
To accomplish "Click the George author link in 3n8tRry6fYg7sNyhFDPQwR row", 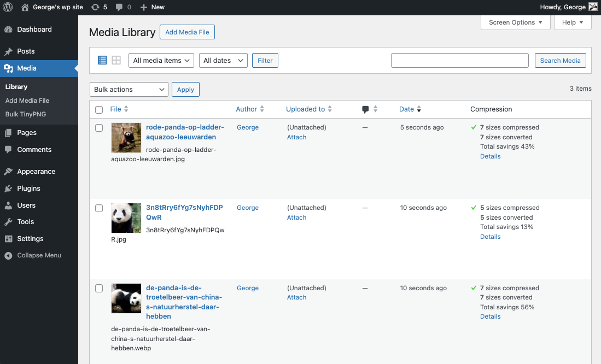I will point(248,208).
